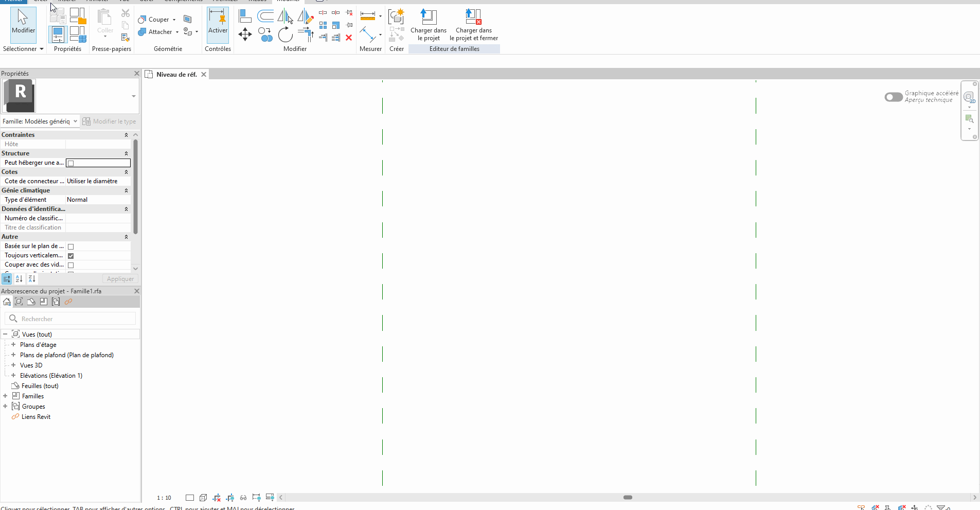Click Charger dans le projet et fermer

pyautogui.click(x=473, y=25)
